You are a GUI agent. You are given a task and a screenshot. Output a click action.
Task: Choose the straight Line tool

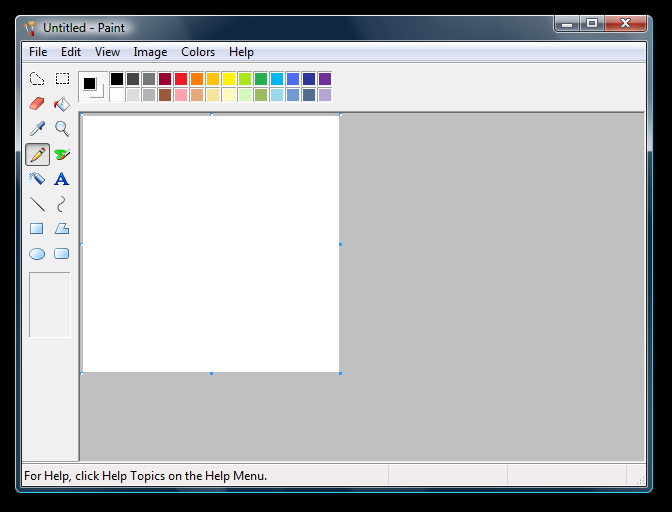tap(37, 204)
